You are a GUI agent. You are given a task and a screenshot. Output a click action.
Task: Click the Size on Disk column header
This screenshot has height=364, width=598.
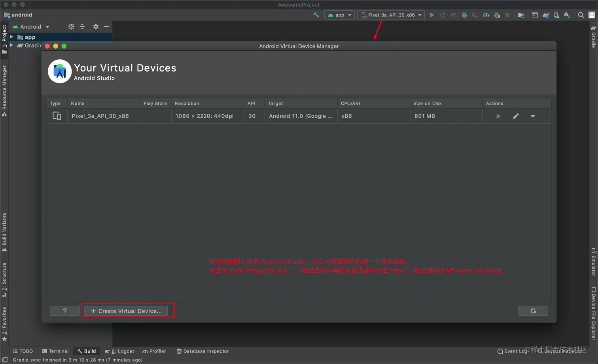pos(446,103)
